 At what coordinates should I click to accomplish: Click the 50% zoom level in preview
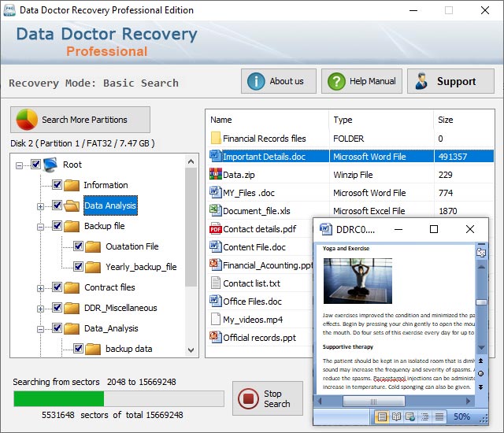[461, 416]
